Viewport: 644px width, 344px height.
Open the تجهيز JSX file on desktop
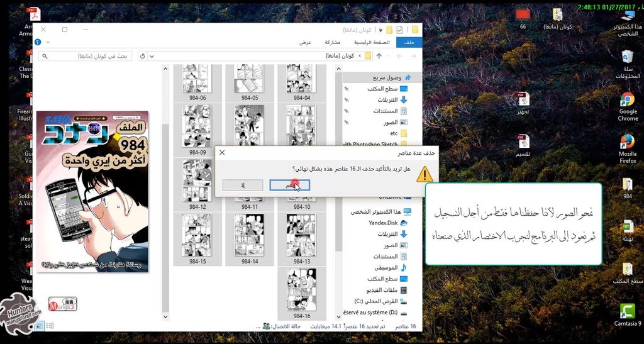pyautogui.click(x=523, y=103)
